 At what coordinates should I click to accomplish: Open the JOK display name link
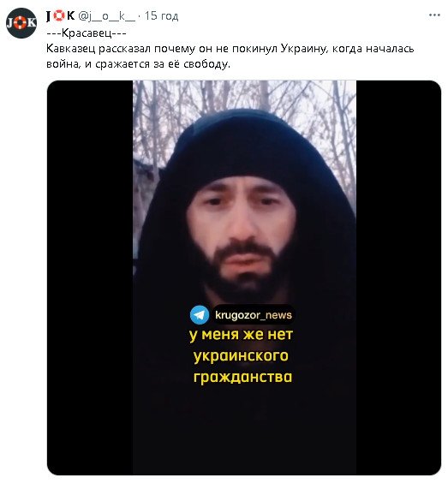coord(61,15)
